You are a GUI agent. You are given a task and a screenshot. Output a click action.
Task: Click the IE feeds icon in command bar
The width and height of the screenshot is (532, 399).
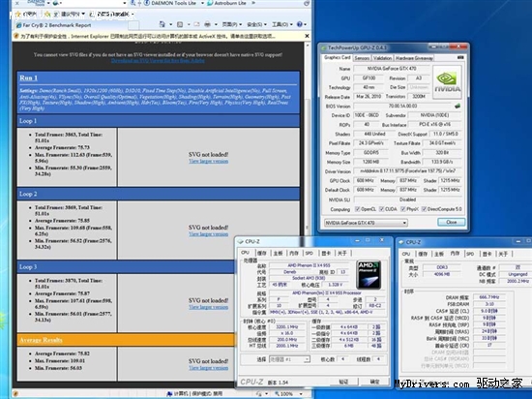pyautogui.click(x=180, y=24)
